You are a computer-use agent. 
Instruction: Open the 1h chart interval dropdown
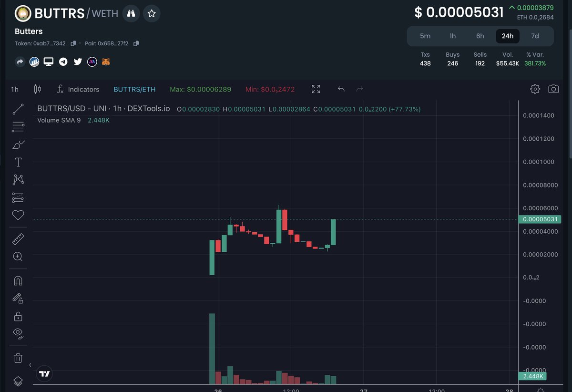click(x=15, y=89)
